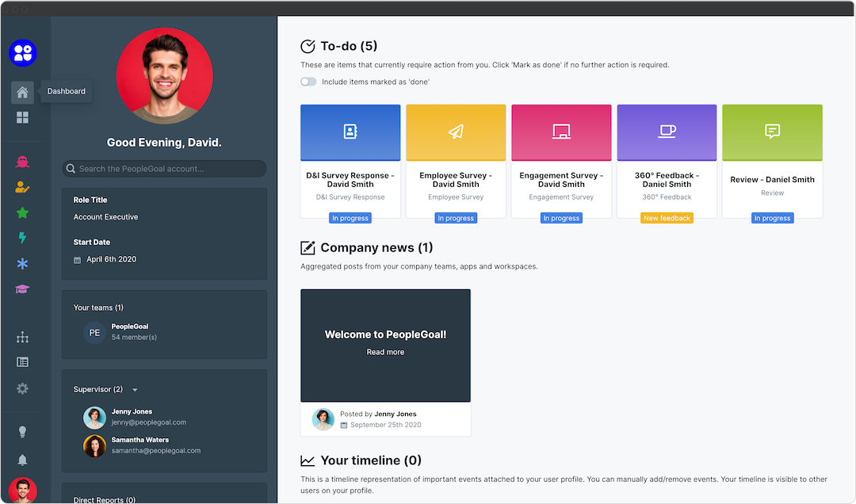Toggle include items marked as done
Screen dimensions: 856x504
pos(308,82)
